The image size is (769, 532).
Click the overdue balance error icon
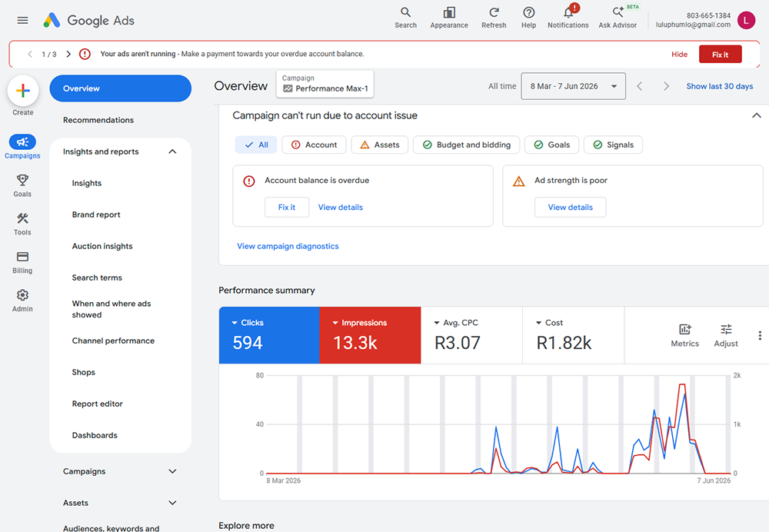coord(249,181)
